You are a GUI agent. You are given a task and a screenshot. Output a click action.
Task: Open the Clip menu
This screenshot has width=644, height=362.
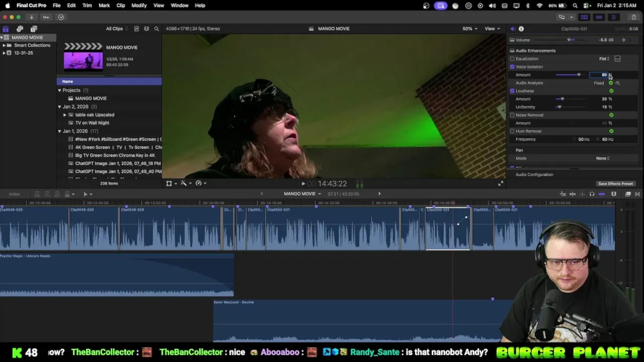pyautogui.click(x=121, y=6)
